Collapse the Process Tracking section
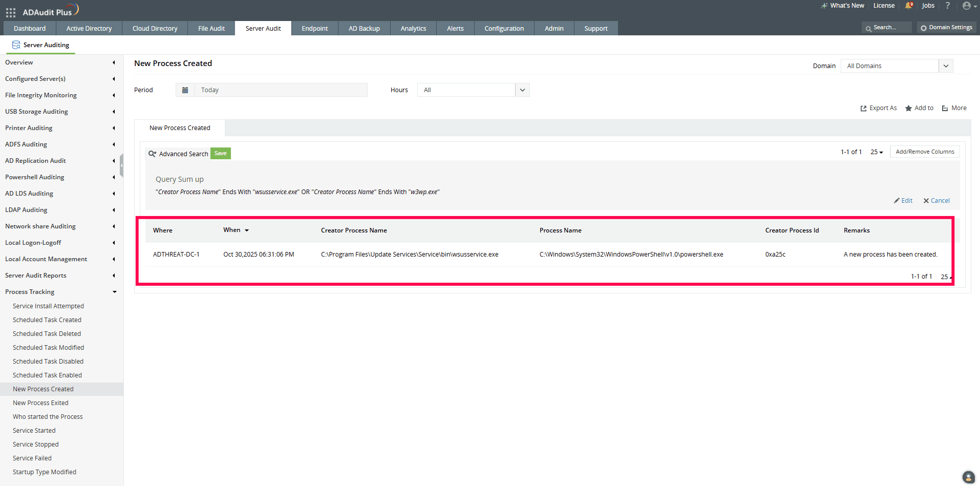 [x=114, y=292]
